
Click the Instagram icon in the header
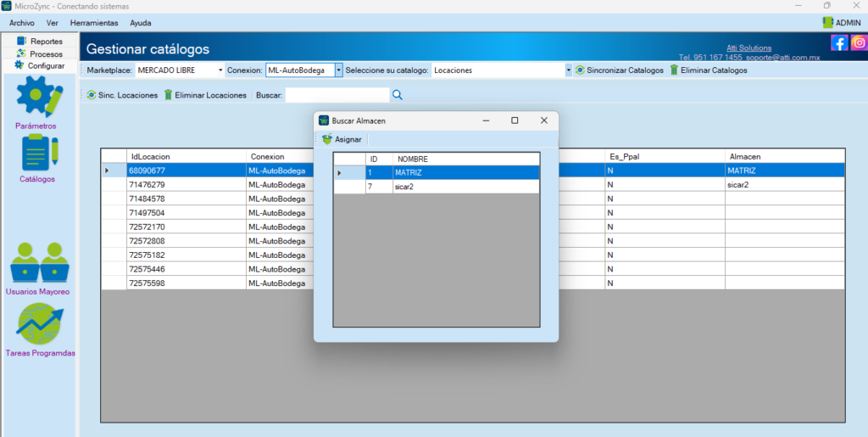pyautogui.click(x=860, y=42)
